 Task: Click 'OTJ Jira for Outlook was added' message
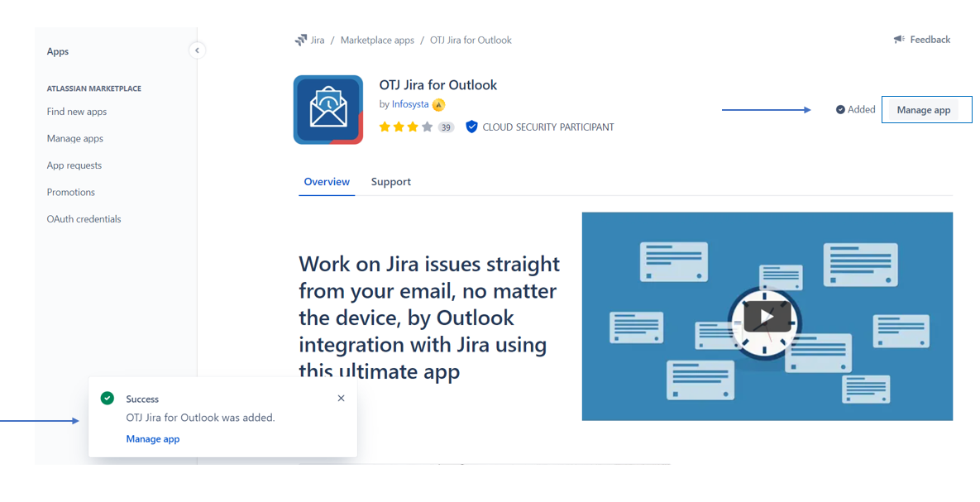click(201, 418)
